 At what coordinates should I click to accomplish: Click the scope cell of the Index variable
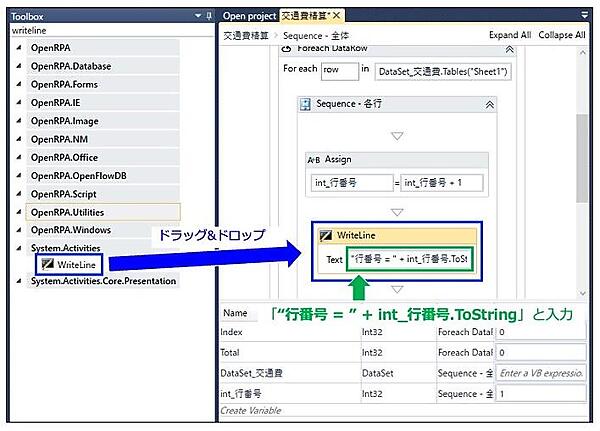click(x=465, y=332)
